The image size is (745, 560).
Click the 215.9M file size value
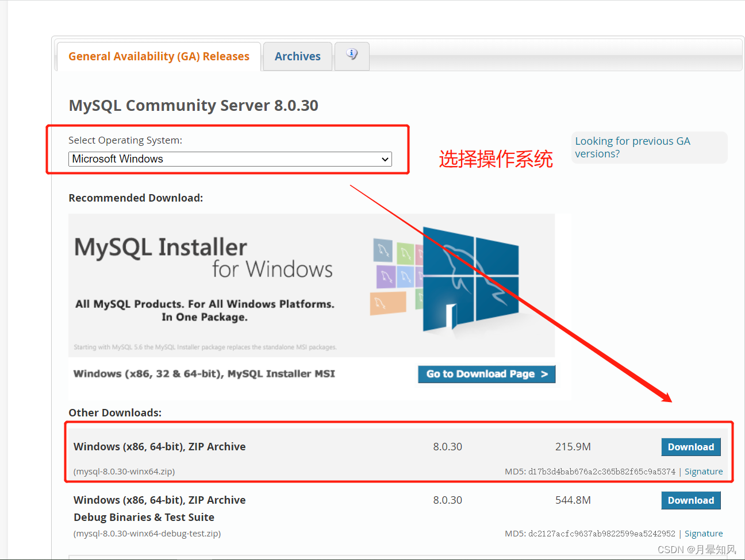[573, 447]
